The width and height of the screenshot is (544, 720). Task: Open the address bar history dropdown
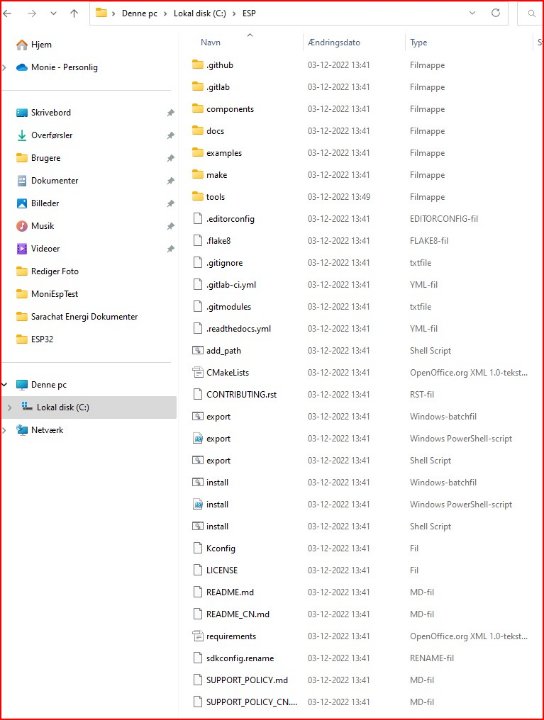click(x=472, y=13)
